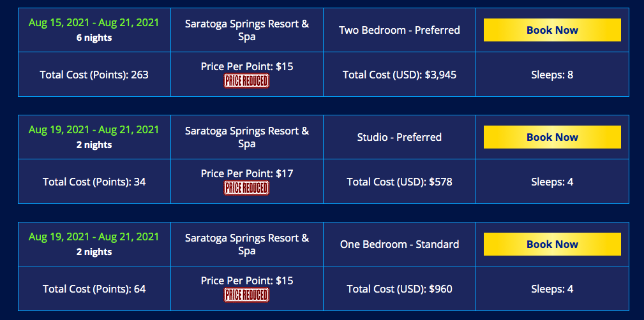
Task: Click Saratoga Springs Resort name in Studio listing
Action: [247, 137]
